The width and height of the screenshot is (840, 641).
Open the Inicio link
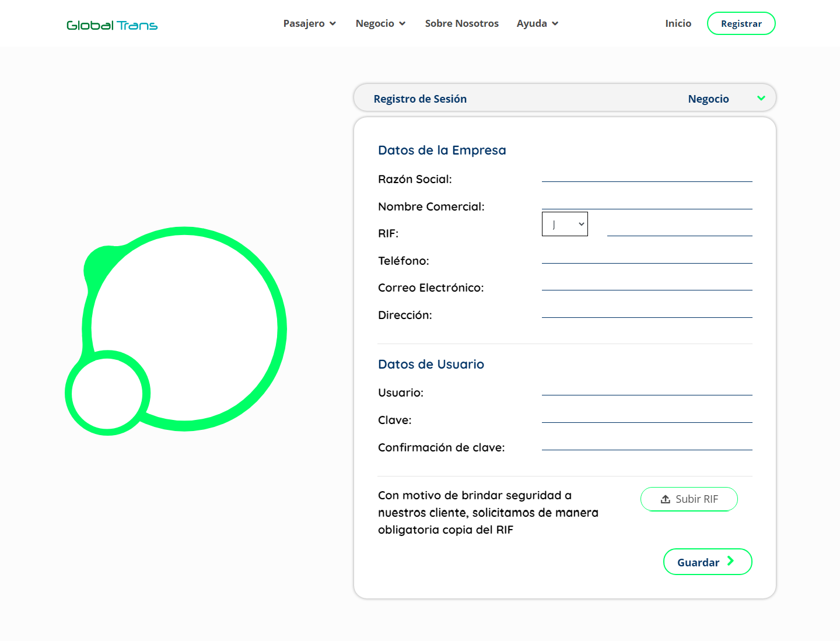pos(678,23)
